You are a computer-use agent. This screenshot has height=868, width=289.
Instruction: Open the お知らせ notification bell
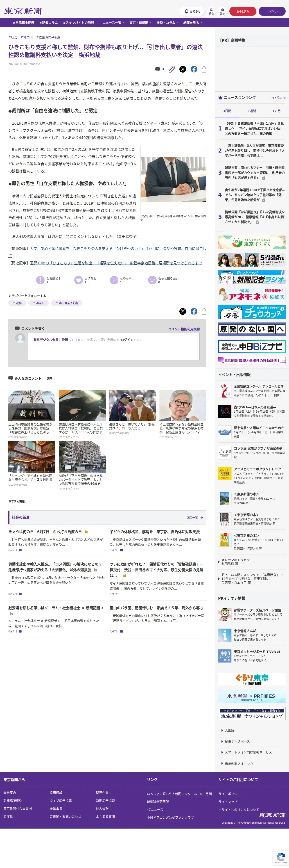(x=192, y=11)
